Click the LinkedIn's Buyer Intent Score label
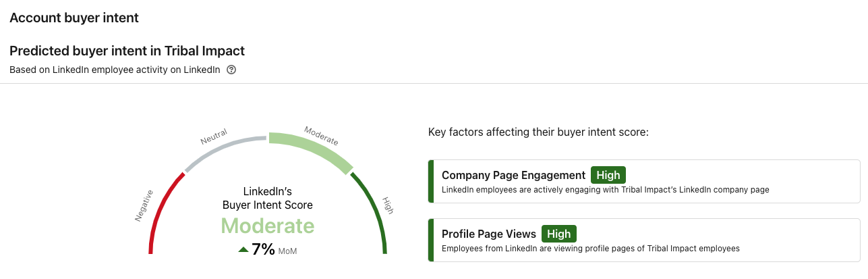This screenshot has width=868, height=279. click(268, 198)
